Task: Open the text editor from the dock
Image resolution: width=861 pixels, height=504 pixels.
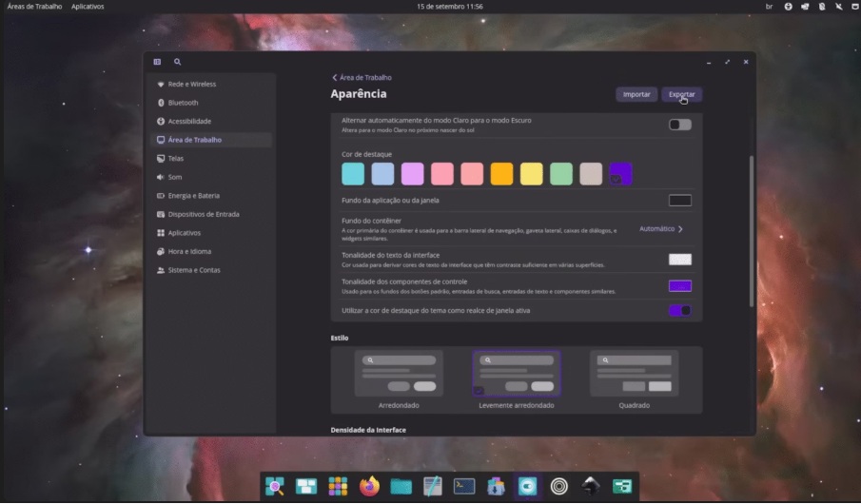Action: coord(433,487)
